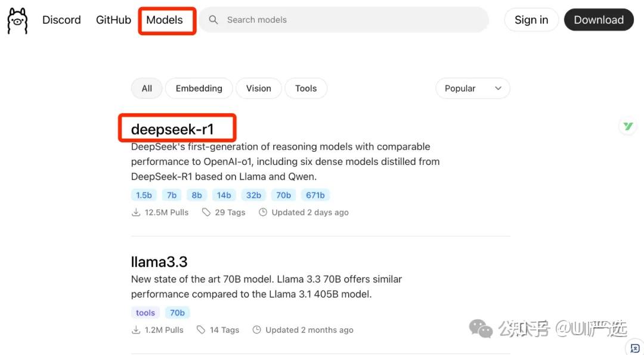644x355 pixels.
Task: Click into the Search models field
Action: click(x=352, y=20)
